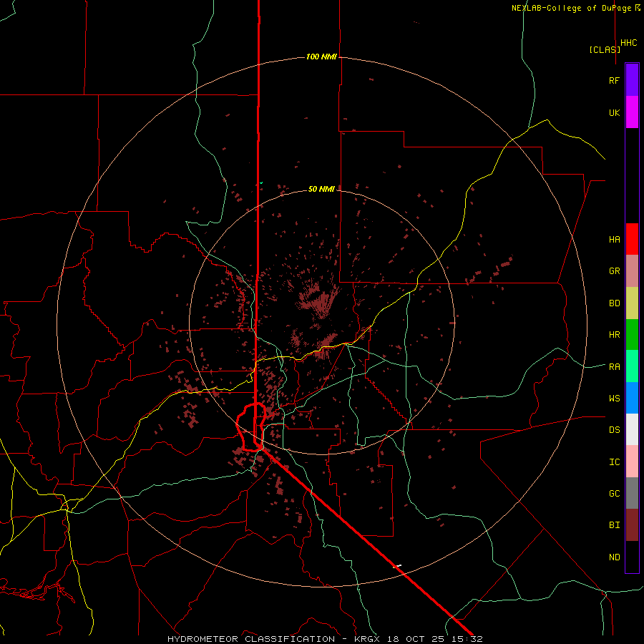Click the BI brown legend swatch
This screenshot has height=644, width=644.
632,525
